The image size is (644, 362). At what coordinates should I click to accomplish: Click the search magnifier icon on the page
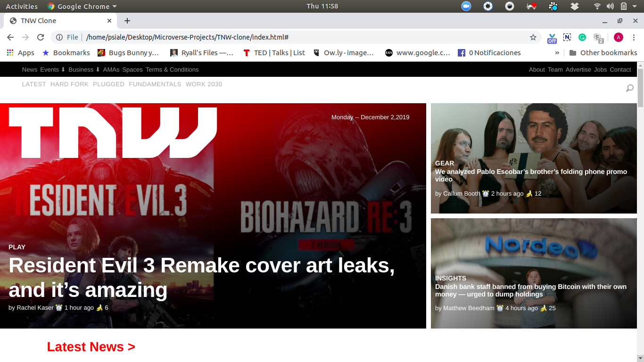[629, 88]
